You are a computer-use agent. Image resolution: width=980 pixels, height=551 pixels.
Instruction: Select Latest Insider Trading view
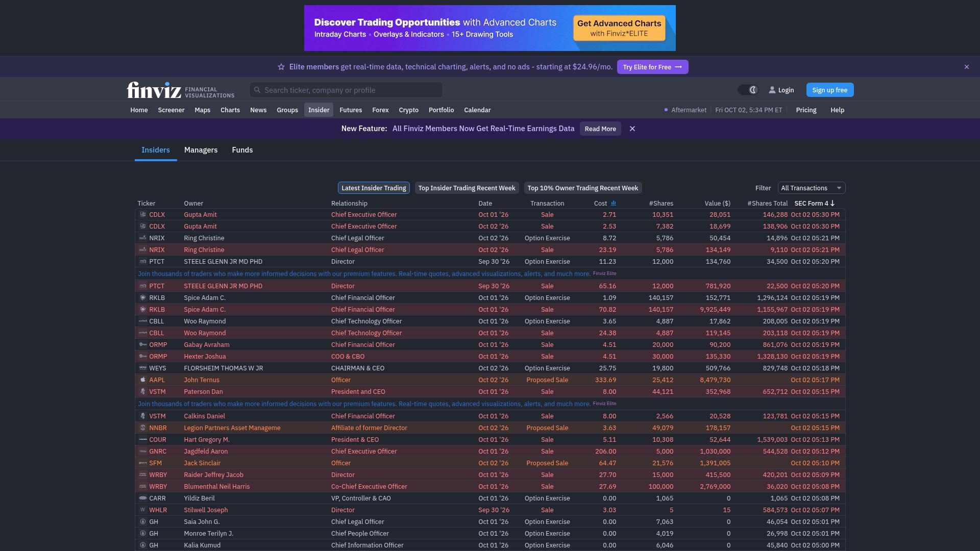[374, 188]
